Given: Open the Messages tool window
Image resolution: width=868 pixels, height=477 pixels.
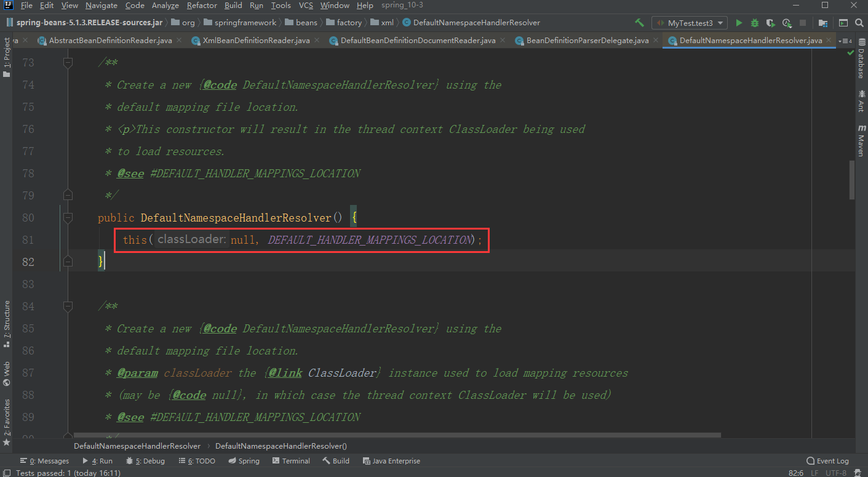Looking at the screenshot, I should [x=44, y=461].
